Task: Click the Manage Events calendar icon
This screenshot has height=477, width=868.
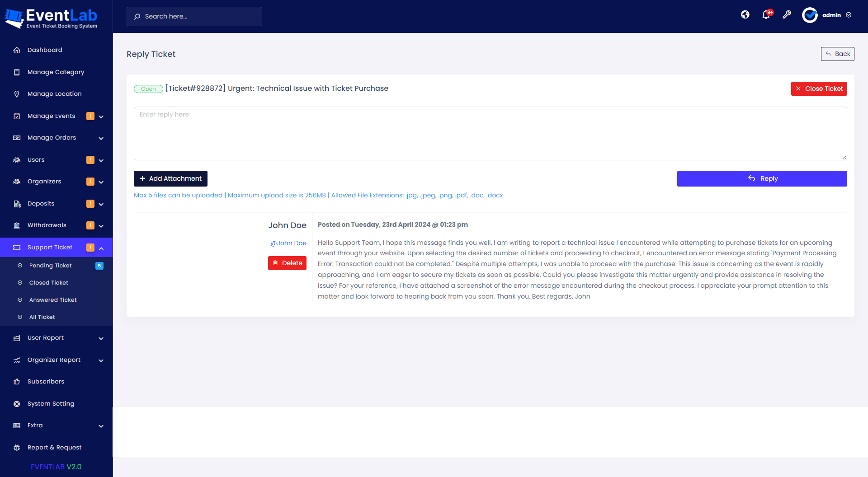Action: [x=17, y=116]
